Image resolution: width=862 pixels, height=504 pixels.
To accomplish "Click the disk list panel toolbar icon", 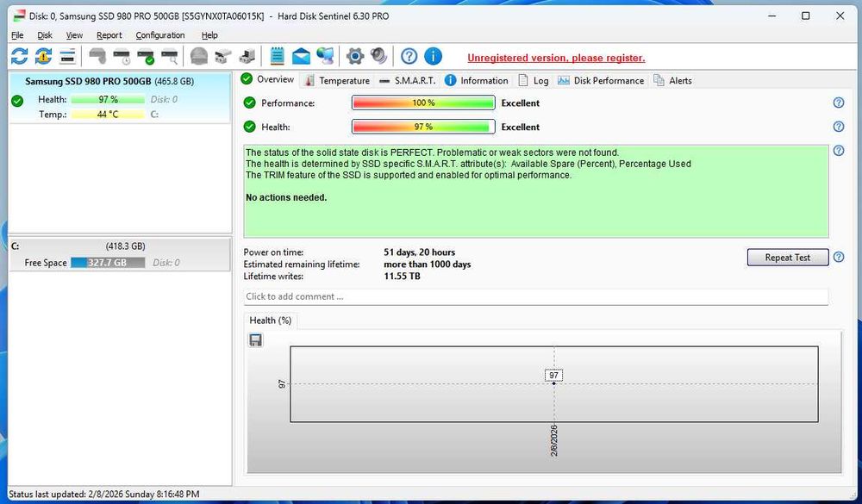I will (x=67, y=56).
